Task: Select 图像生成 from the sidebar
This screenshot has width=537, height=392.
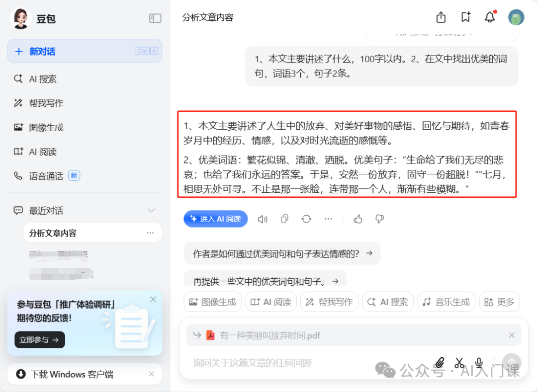Action: tap(46, 127)
